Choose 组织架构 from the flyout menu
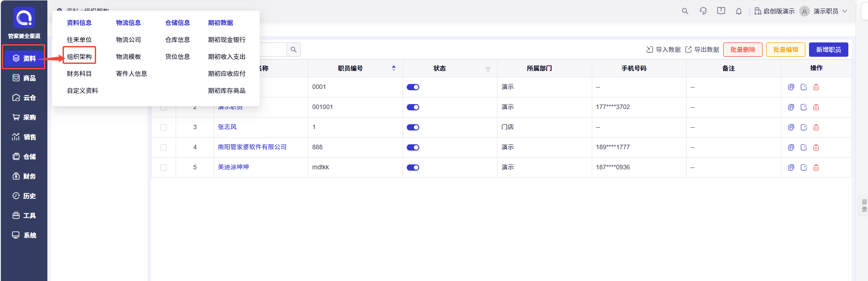 [x=79, y=57]
